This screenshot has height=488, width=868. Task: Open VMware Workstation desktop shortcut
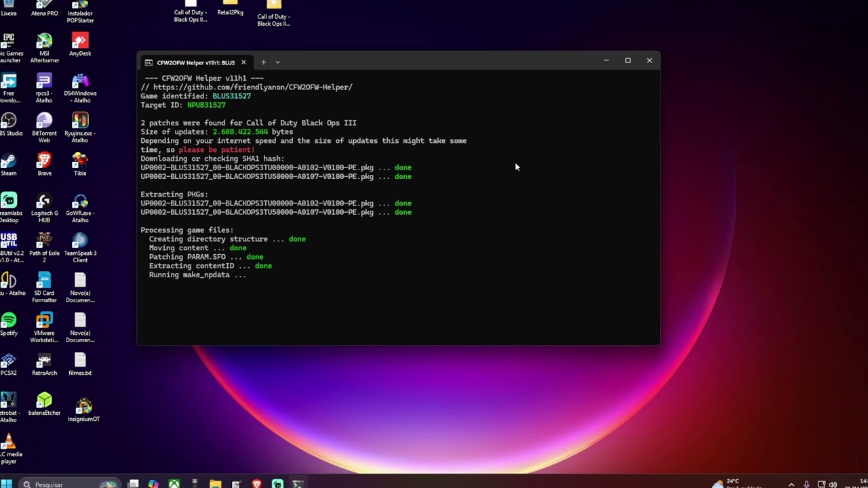tap(44, 329)
